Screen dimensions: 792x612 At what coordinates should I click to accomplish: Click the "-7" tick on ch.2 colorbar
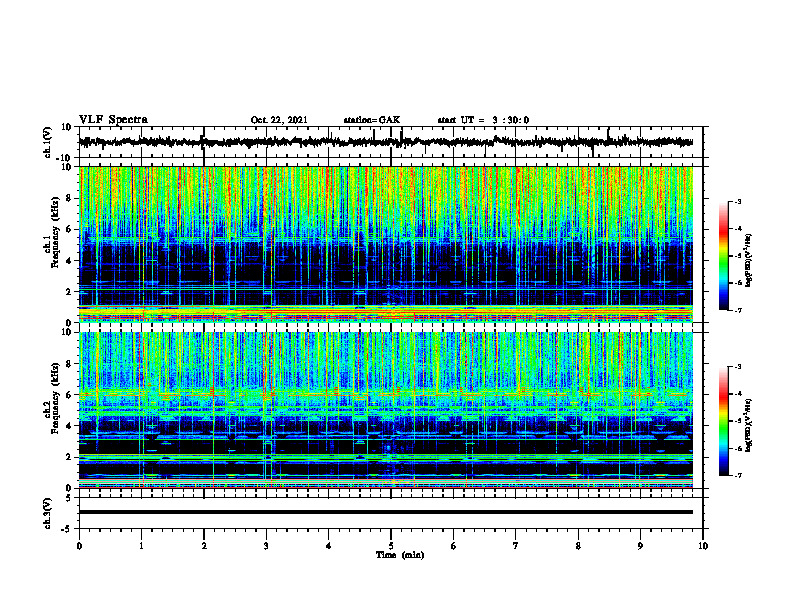tap(738, 476)
